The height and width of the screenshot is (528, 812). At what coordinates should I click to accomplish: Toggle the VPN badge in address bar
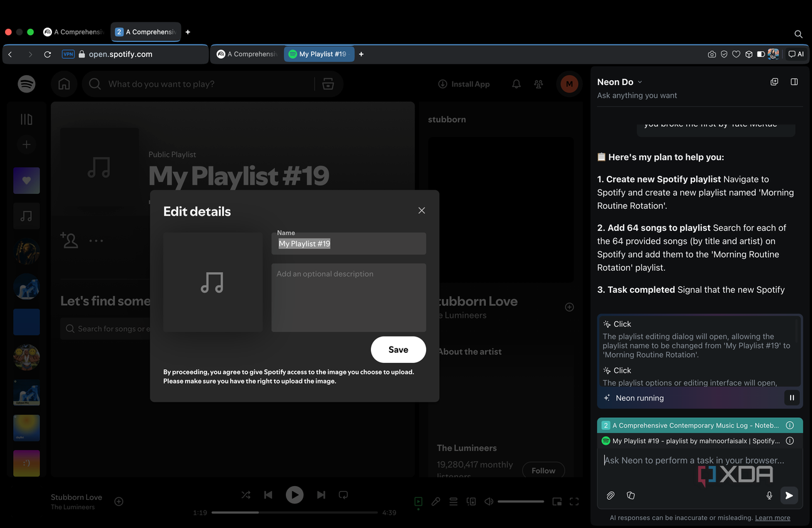(68, 54)
